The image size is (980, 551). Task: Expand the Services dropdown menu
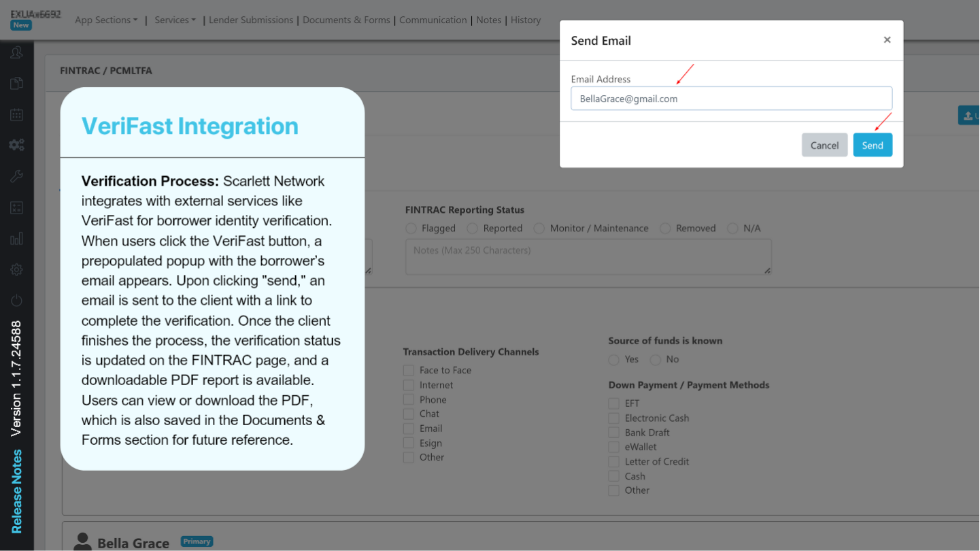[x=175, y=20]
